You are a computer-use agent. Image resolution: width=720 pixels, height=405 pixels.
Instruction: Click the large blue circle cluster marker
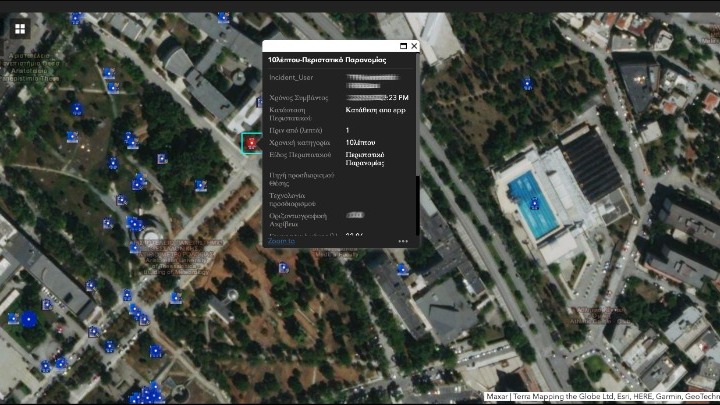pos(29,320)
